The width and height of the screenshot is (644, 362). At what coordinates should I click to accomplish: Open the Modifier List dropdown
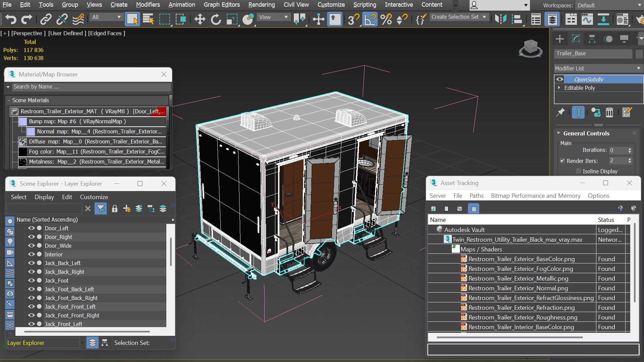[598, 68]
